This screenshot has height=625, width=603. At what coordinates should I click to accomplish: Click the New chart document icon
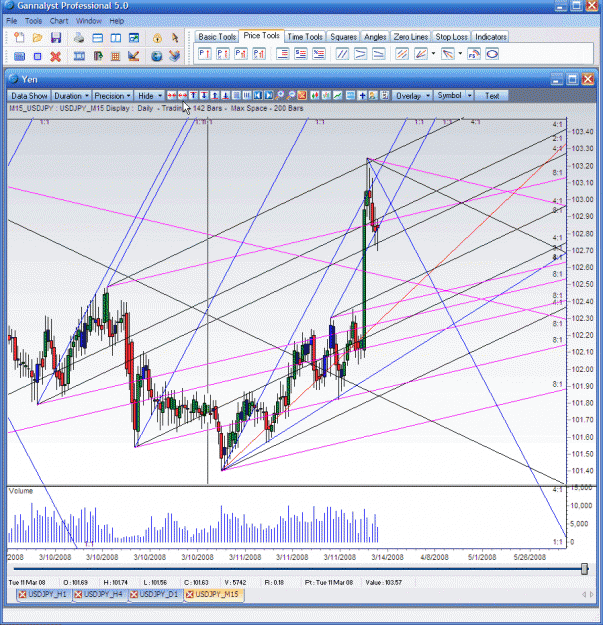[x=19, y=38]
